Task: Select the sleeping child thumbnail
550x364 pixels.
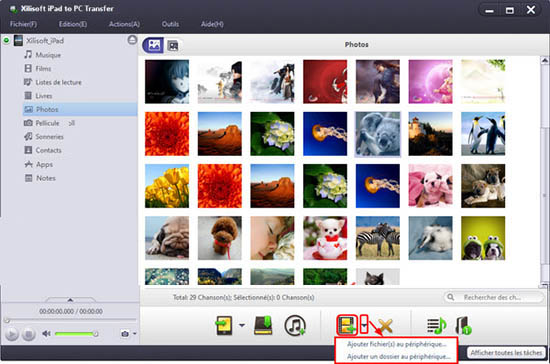Action: pos(272,238)
